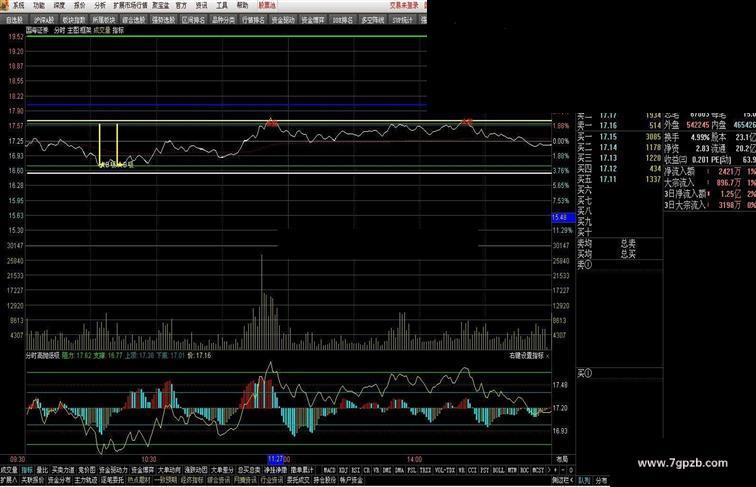Open the 扩展市场行情 menu

(x=130, y=6)
